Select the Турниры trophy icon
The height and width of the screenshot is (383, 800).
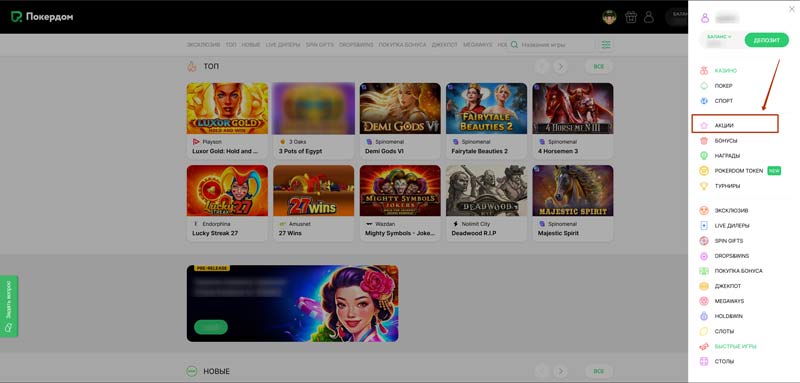(704, 186)
